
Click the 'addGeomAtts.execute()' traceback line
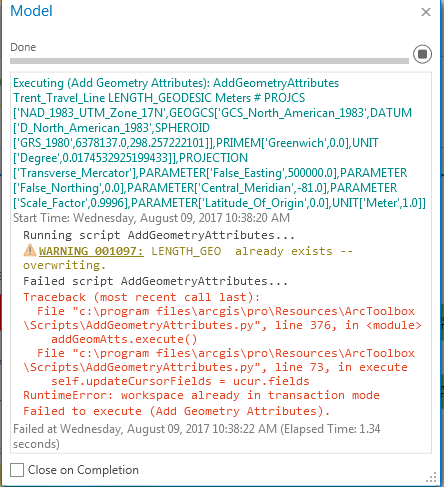tap(124, 339)
